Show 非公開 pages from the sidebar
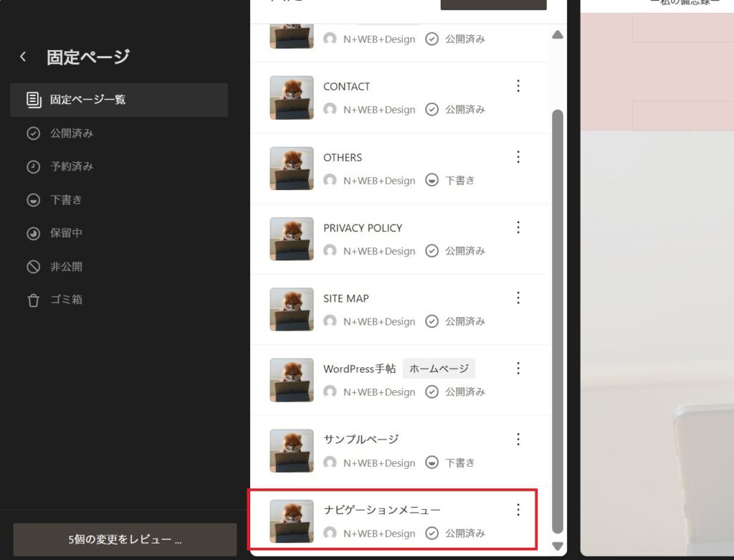 point(66,267)
